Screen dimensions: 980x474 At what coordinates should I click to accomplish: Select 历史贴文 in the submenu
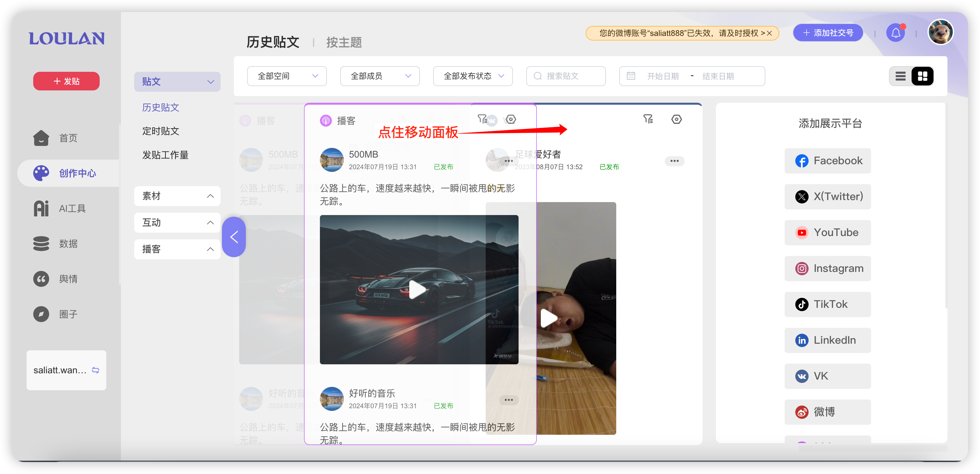[x=160, y=107]
